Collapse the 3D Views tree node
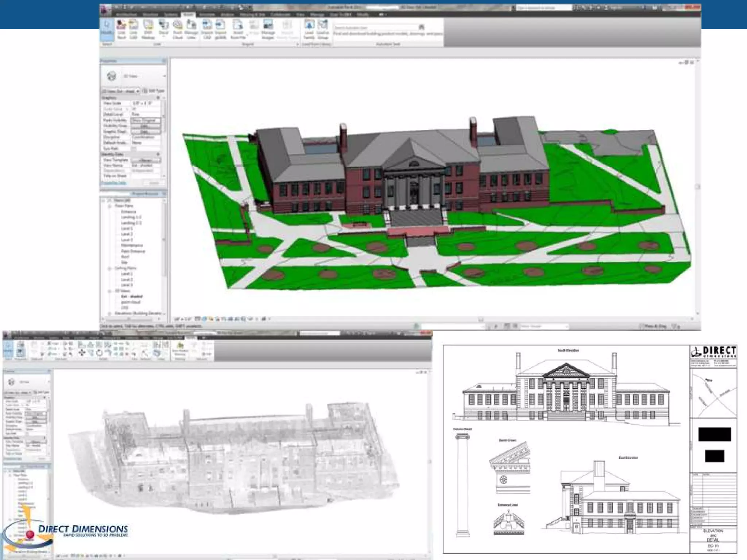 point(110,291)
